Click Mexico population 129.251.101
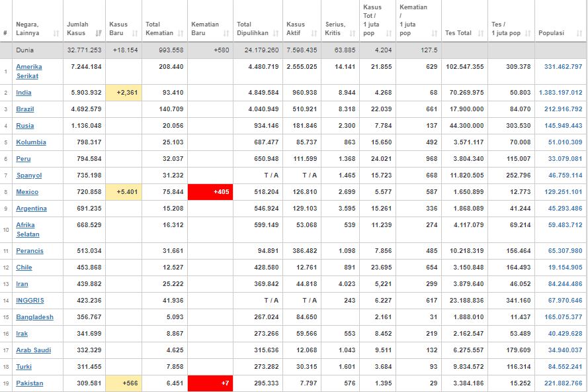588x392 pixels. (x=563, y=191)
